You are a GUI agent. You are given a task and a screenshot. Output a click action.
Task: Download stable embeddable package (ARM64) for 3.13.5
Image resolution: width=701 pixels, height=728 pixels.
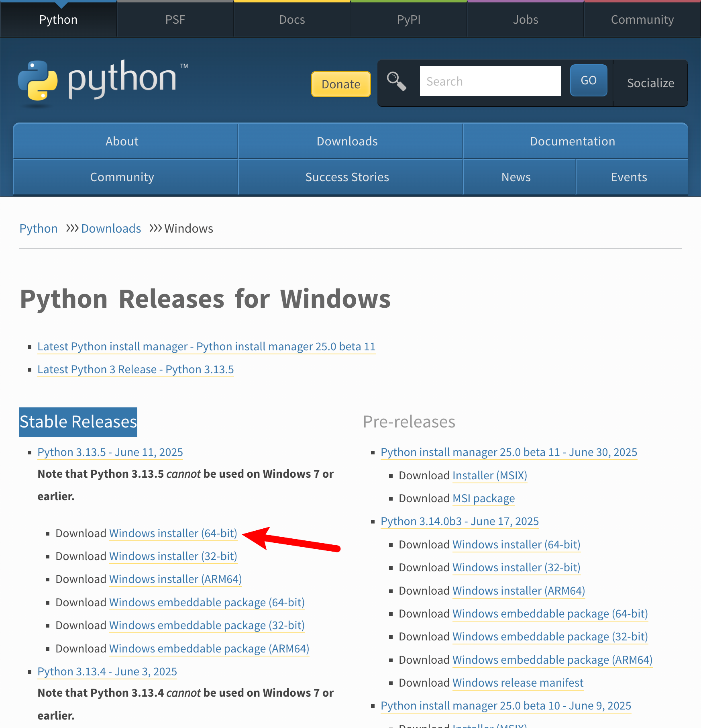209,648
